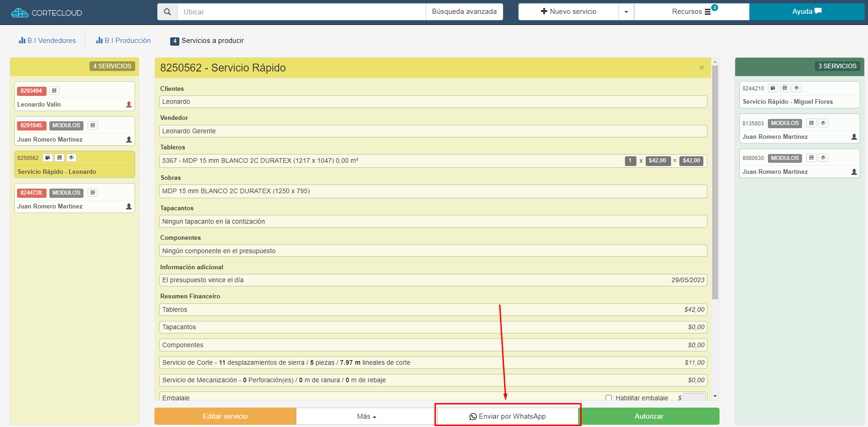Click the magnifier search icon
The image size is (868, 427).
pos(167,12)
